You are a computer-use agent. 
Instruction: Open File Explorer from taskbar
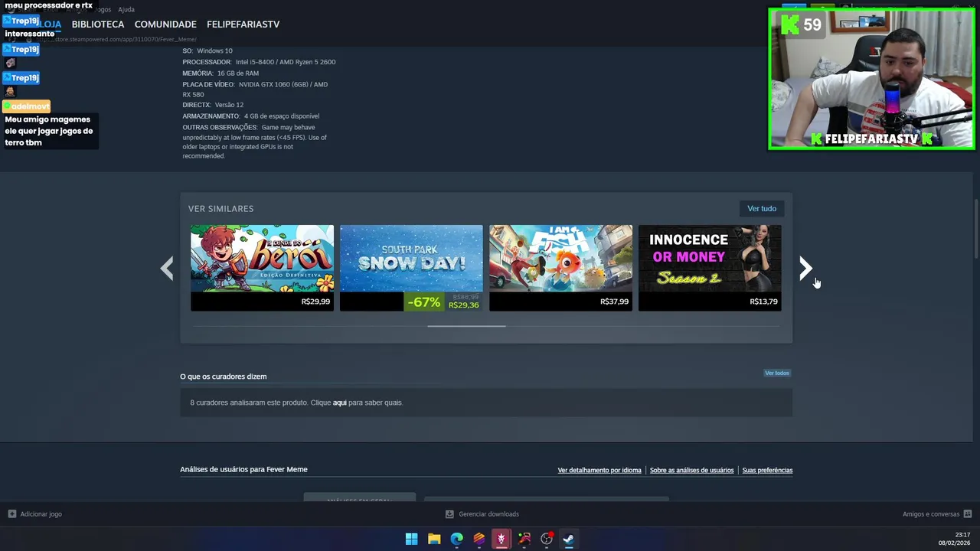tap(434, 539)
